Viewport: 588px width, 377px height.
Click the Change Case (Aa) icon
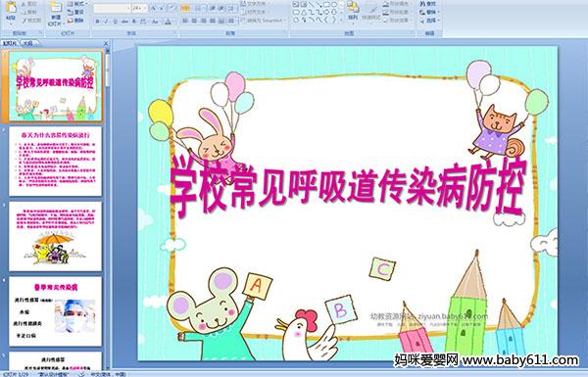155,22
